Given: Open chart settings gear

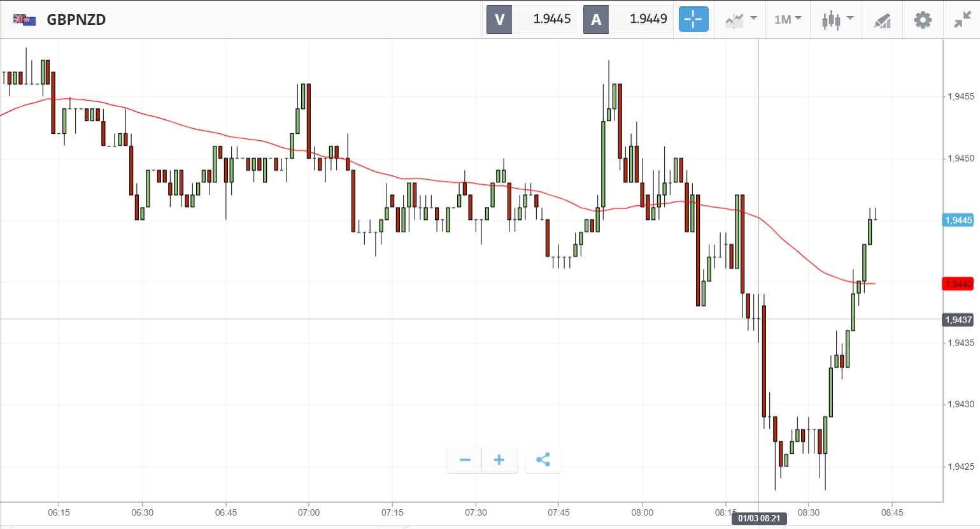Looking at the screenshot, I should [x=923, y=20].
